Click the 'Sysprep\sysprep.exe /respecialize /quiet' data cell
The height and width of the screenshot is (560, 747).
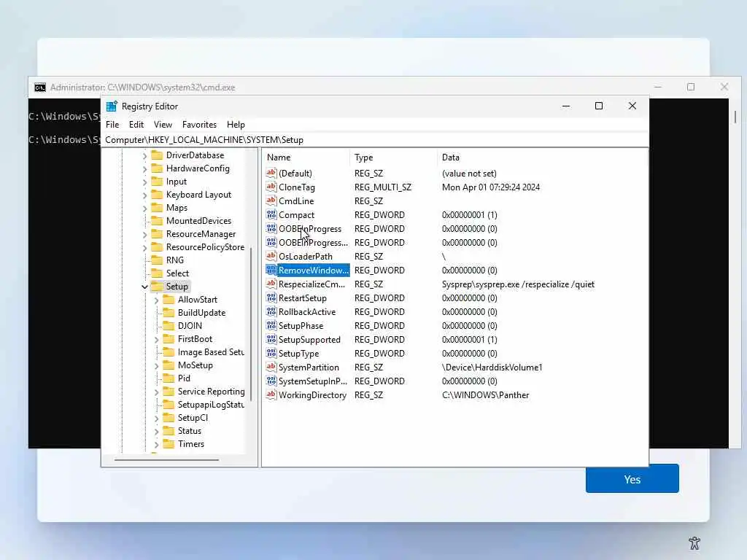[x=518, y=284]
